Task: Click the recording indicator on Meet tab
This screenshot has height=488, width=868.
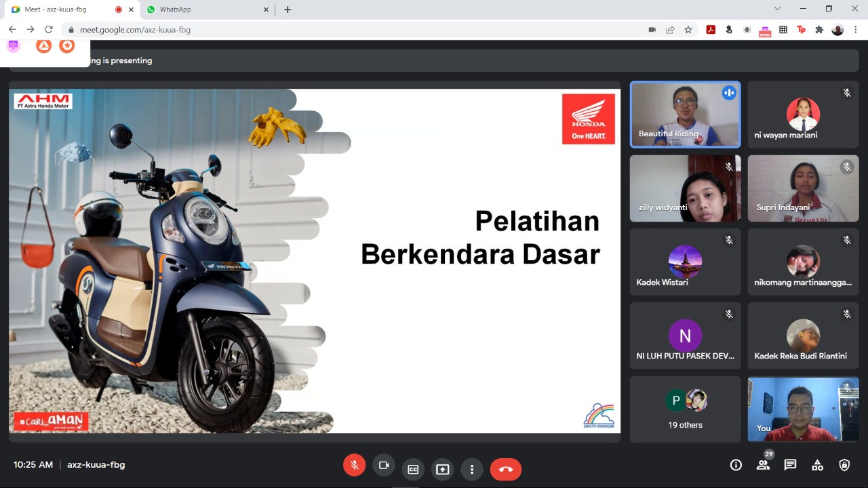Action: 119,9
